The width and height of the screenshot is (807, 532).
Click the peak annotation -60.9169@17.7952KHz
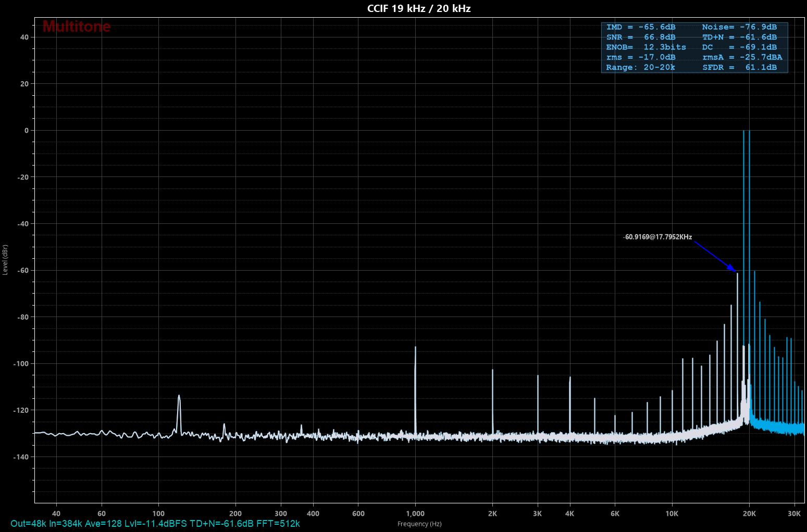(657, 237)
